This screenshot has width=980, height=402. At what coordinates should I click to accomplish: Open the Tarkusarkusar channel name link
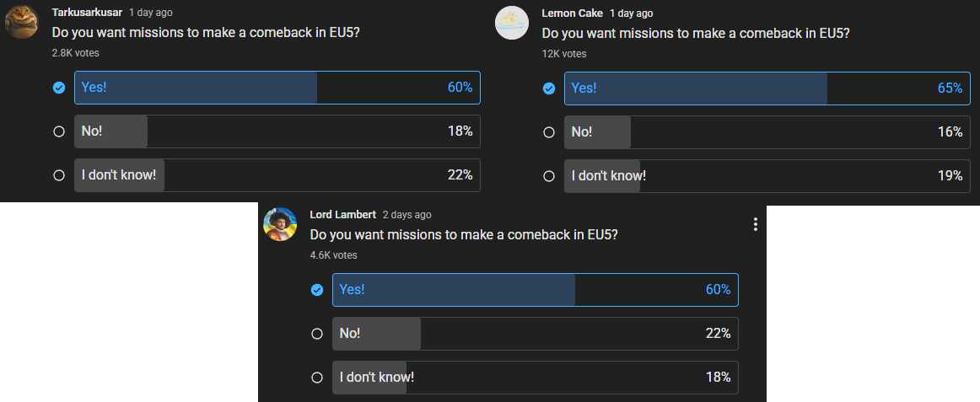(87, 13)
